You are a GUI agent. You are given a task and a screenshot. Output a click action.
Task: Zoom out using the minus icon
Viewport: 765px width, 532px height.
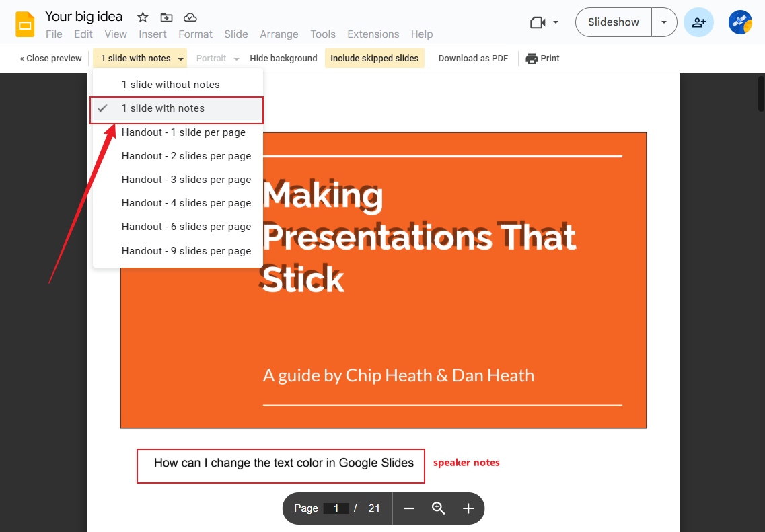pyautogui.click(x=409, y=508)
